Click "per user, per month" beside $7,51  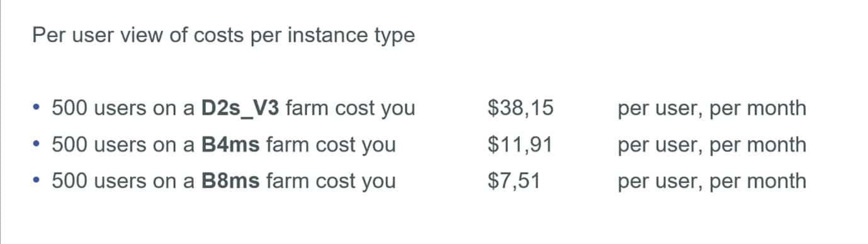[712, 182]
